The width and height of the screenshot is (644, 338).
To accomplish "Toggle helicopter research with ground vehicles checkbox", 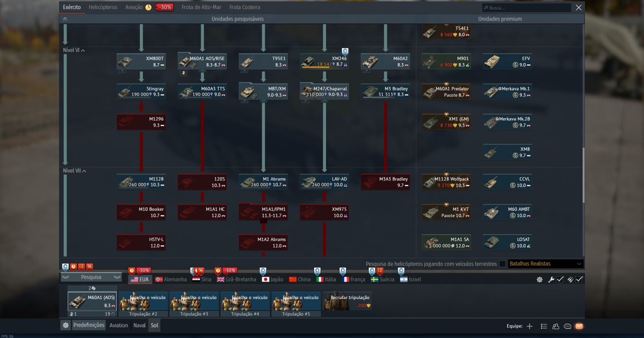I will point(502,264).
